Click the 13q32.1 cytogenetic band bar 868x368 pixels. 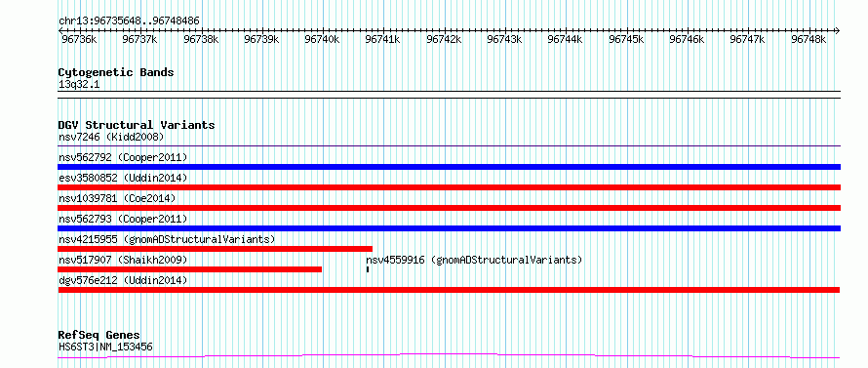coord(449,95)
